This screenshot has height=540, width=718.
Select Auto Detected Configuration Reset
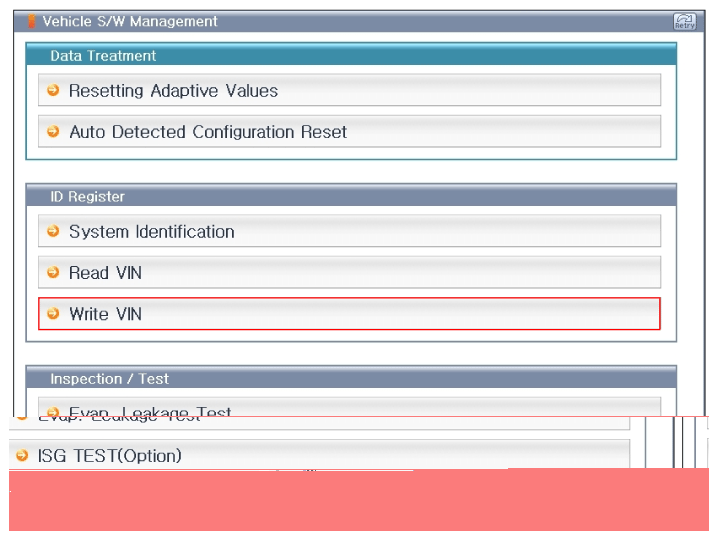point(349,131)
